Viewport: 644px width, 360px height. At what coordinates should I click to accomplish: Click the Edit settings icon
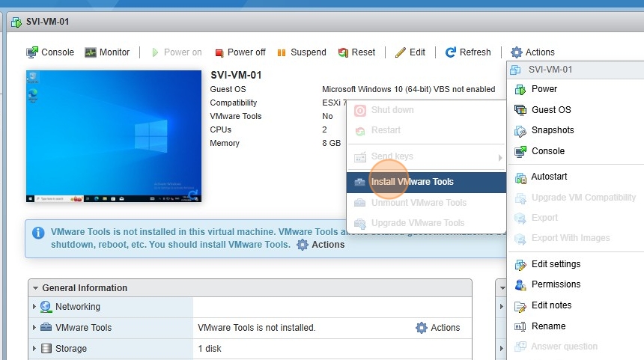click(520, 265)
